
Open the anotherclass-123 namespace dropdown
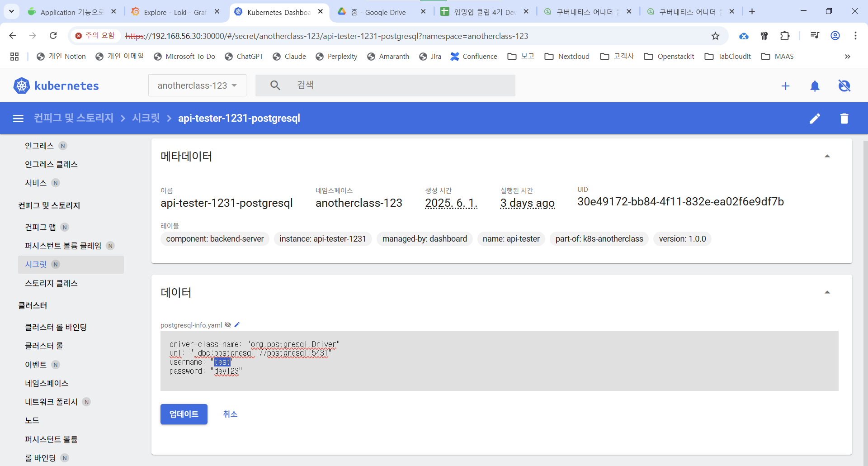click(x=197, y=86)
